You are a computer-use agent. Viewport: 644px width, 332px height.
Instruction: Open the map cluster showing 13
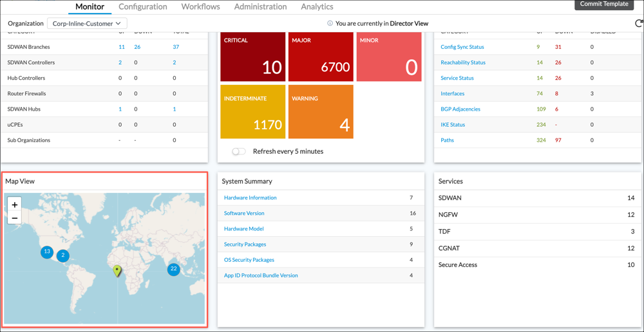point(47,252)
